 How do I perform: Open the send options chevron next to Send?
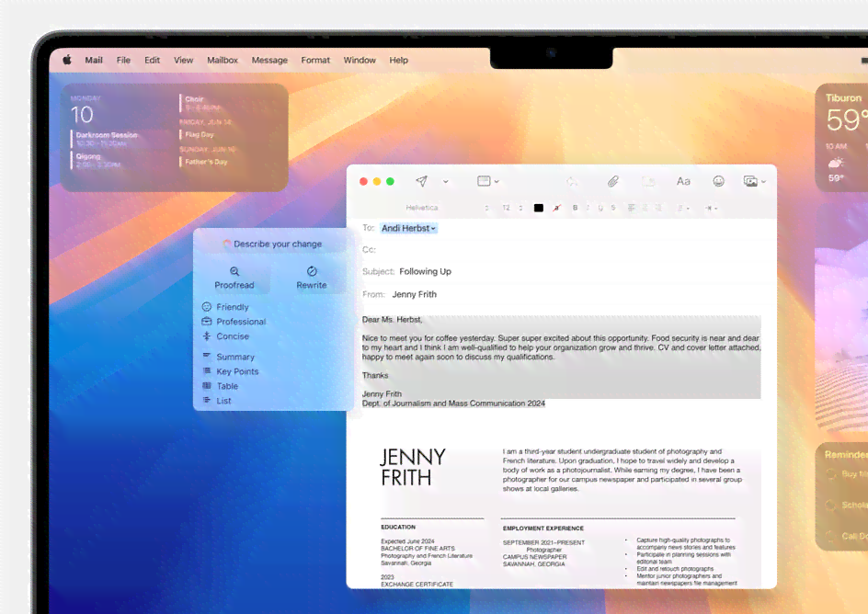[446, 181]
